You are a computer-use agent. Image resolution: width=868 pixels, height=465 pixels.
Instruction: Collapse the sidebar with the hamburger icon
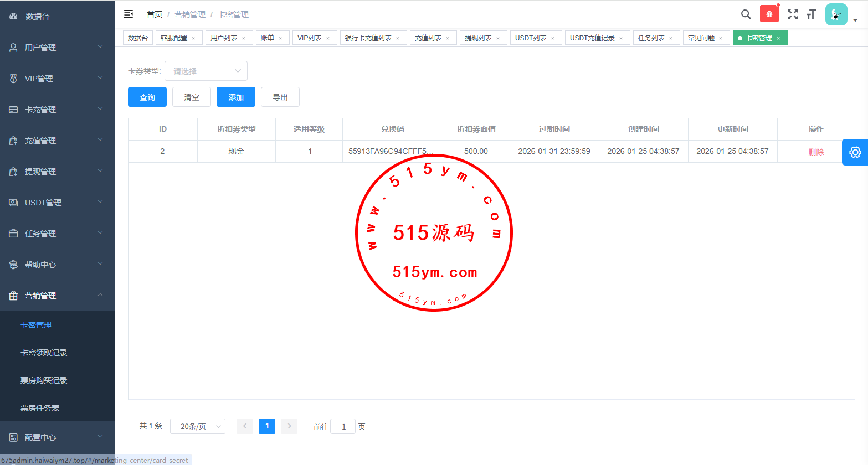click(x=129, y=14)
